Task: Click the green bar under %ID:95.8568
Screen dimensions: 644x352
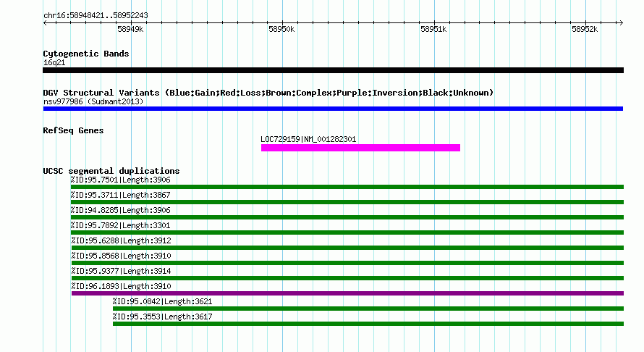Action: click(347, 263)
